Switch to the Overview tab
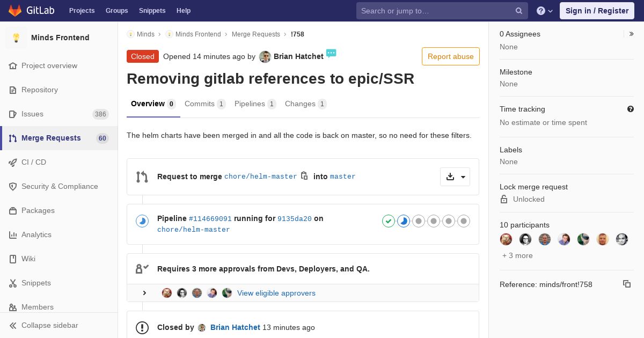644x338 pixels. pyautogui.click(x=153, y=104)
